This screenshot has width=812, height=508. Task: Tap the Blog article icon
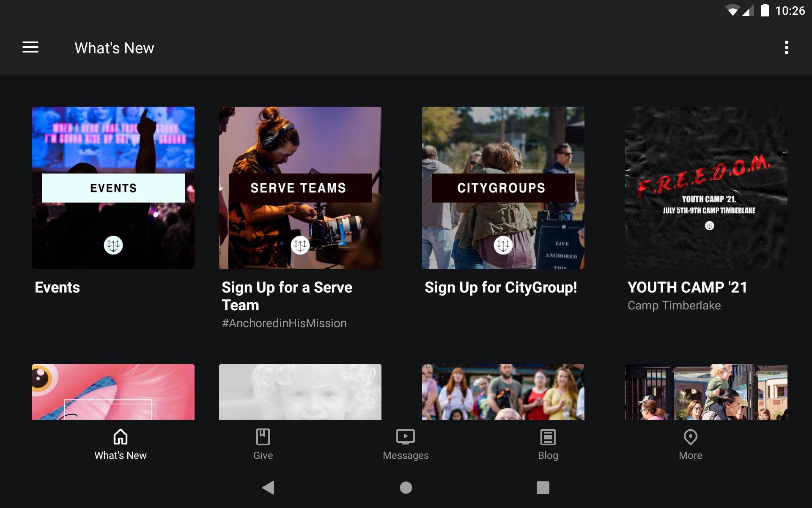coord(548,437)
